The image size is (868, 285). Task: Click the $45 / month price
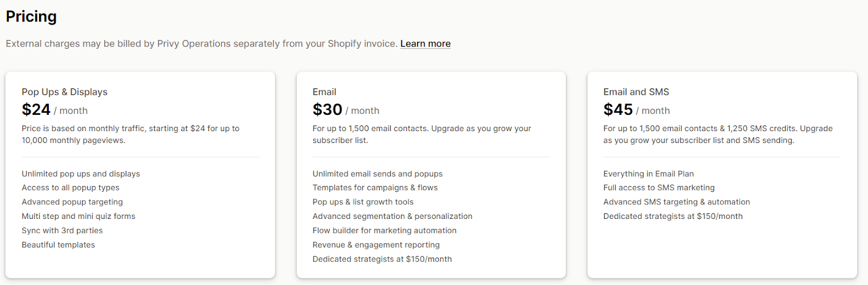click(637, 110)
